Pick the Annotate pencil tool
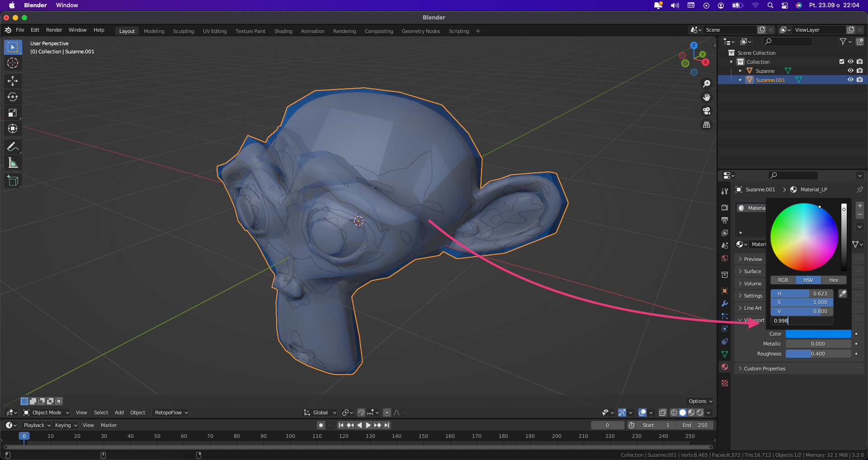Image resolution: width=868 pixels, height=460 pixels. (13, 147)
